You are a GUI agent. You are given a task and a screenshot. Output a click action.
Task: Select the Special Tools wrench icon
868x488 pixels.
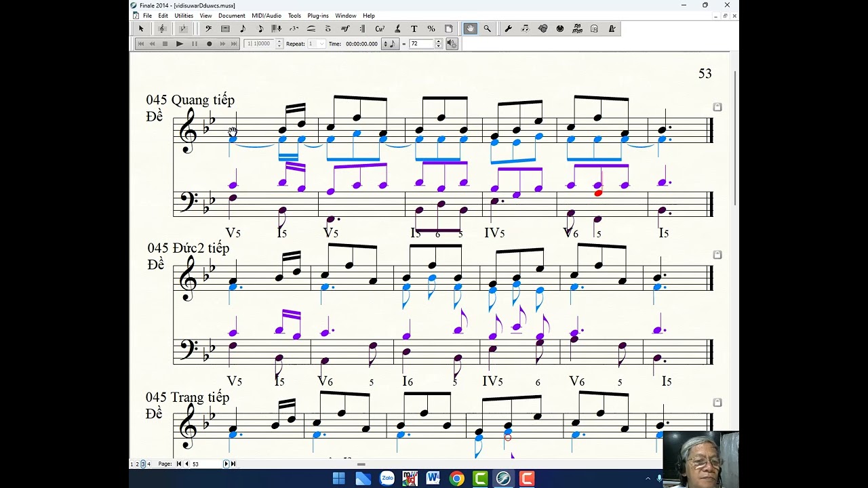[508, 28]
